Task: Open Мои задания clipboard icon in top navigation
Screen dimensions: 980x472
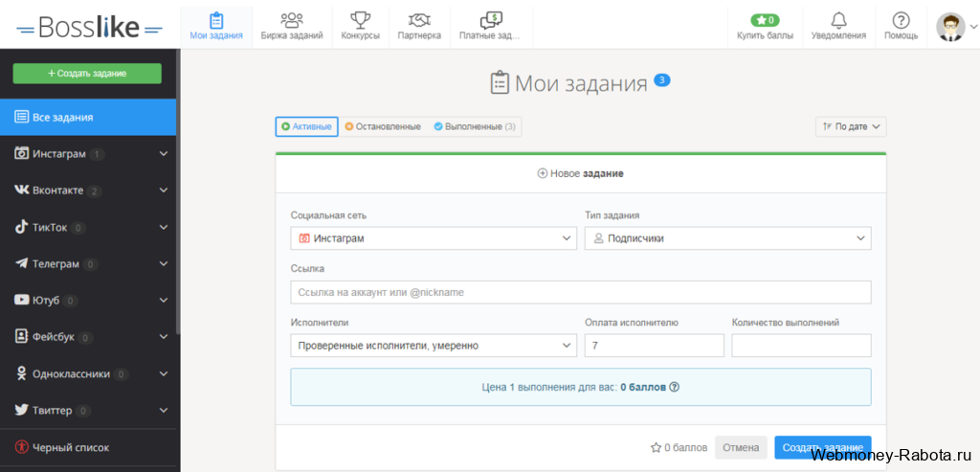Action: tap(216, 20)
